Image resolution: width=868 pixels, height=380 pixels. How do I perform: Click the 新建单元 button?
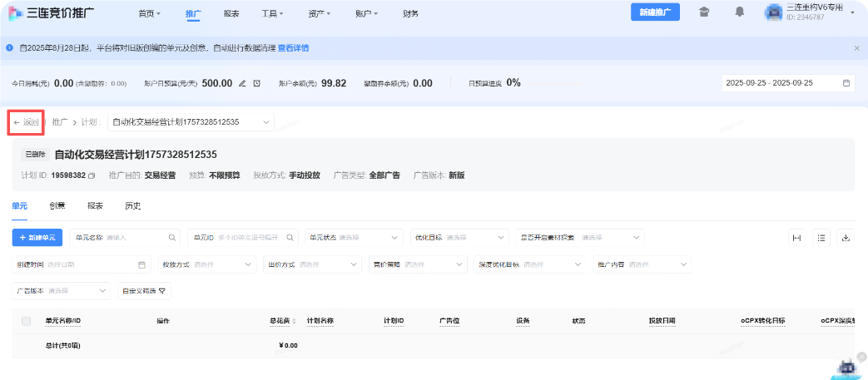pyautogui.click(x=37, y=237)
